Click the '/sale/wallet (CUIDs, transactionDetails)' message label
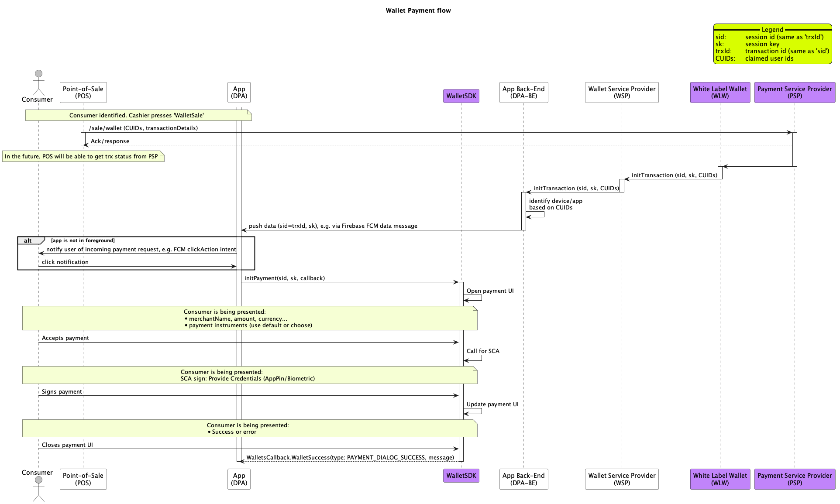The width and height of the screenshot is (840, 504). 143,128
